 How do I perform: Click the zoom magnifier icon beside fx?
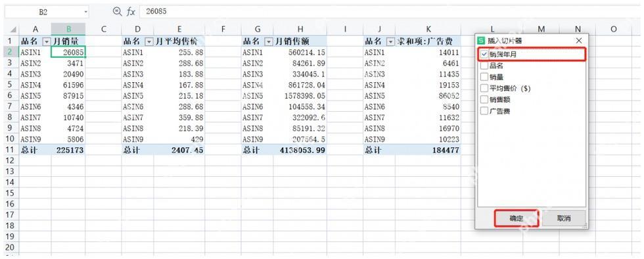coord(118,12)
